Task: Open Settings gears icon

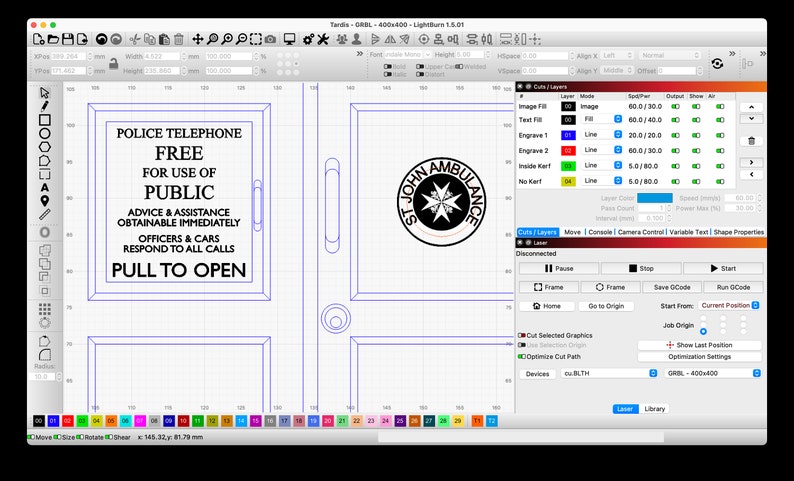Action: pos(308,39)
